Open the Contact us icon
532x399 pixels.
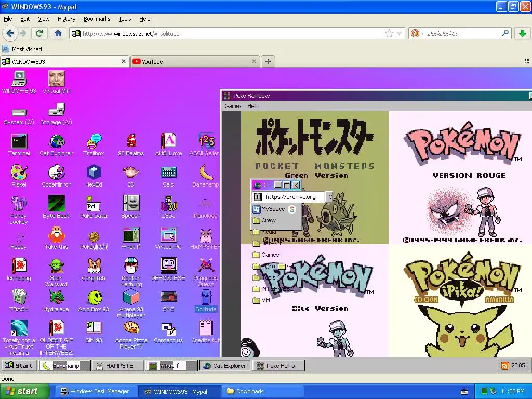click(x=168, y=332)
